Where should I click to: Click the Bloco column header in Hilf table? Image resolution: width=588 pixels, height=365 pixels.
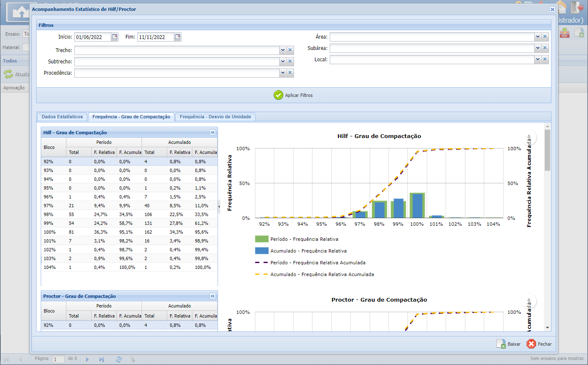point(53,147)
